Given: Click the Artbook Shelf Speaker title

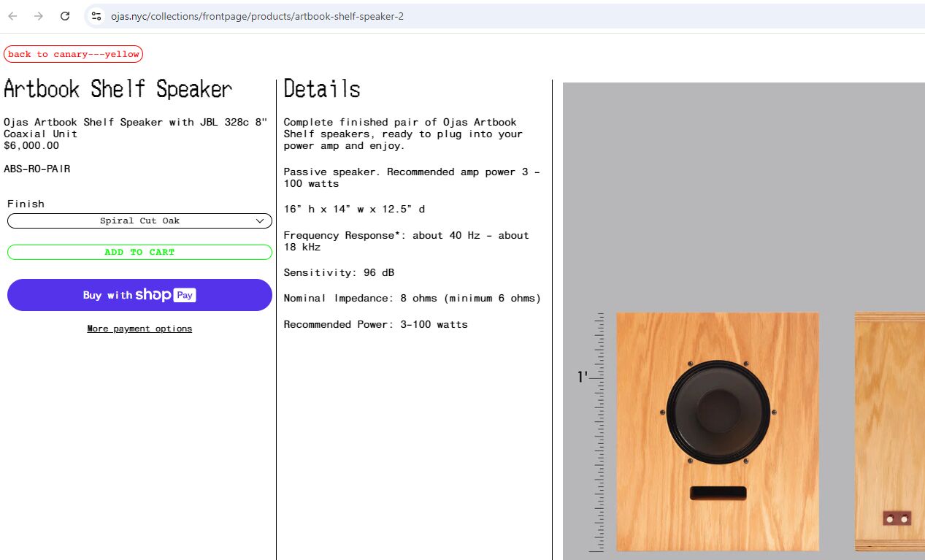Looking at the screenshot, I should tap(118, 89).
